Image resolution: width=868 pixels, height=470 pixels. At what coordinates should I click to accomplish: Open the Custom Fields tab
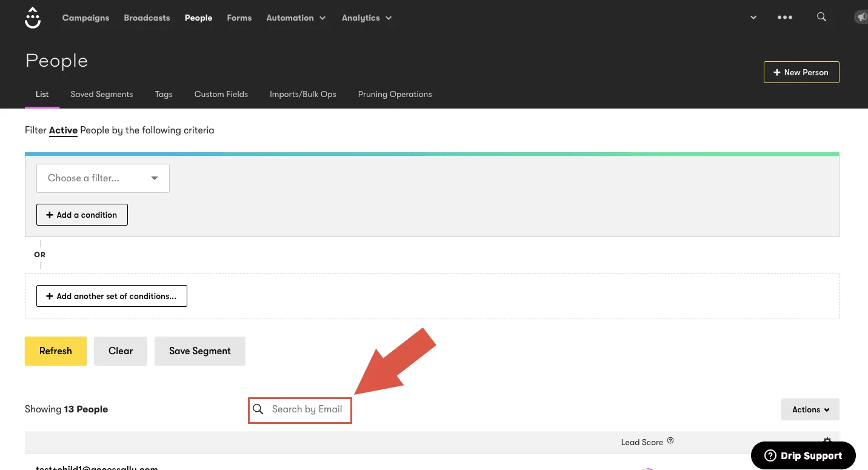pos(221,94)
